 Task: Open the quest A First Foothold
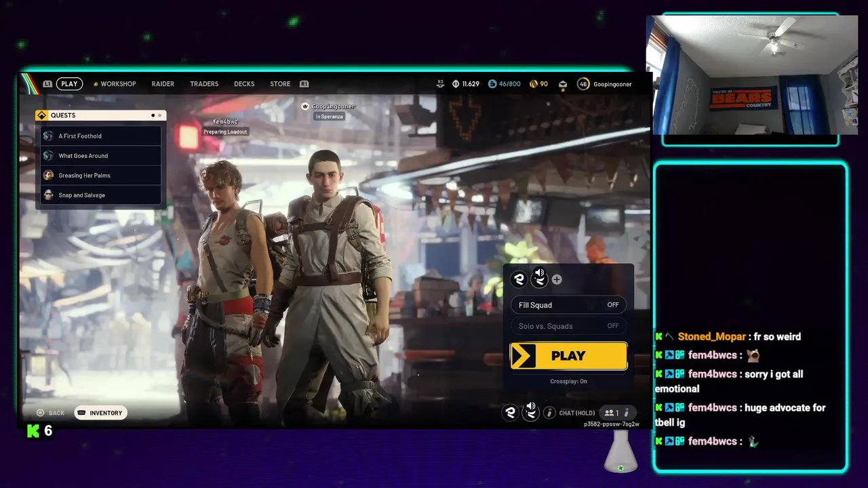100,136
